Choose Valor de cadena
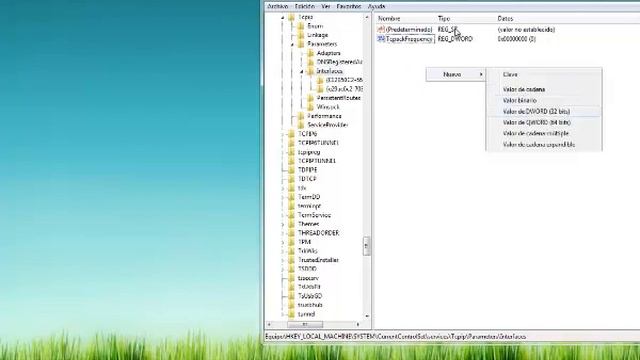 (544, 89)
